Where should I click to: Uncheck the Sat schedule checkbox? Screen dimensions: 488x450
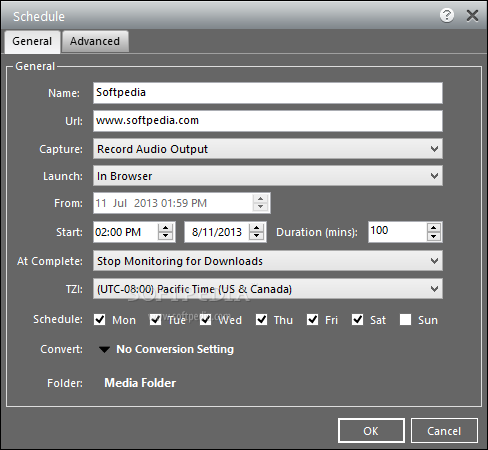point(358,320)
